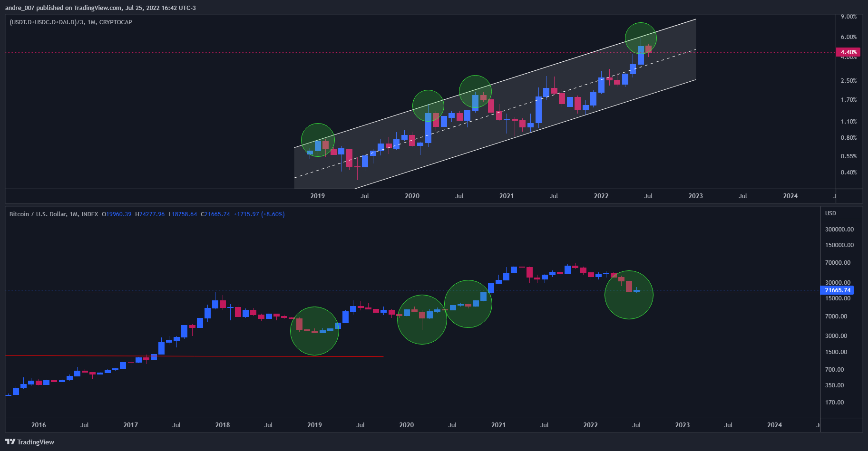Click the 30000.00 label on Bitcoin price axis

838,282
